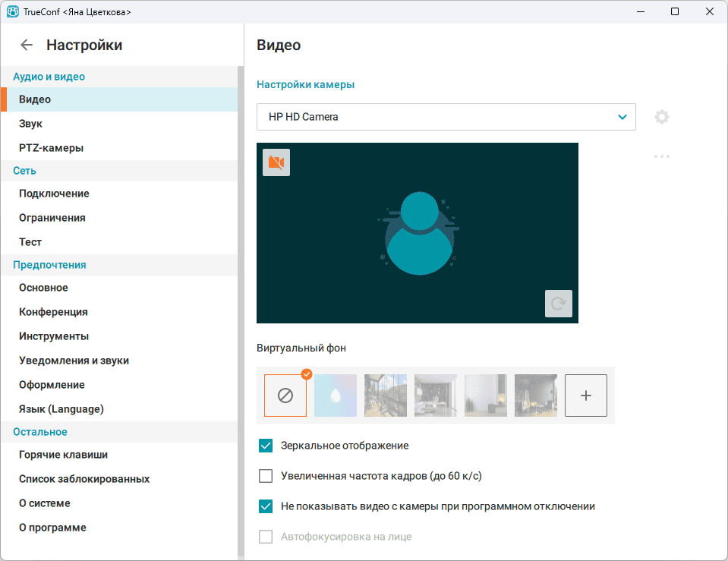The width and height of the screenshot is (728, 561).
Task: Open the three-dots menu beside preview
Action: coord(662,156)
